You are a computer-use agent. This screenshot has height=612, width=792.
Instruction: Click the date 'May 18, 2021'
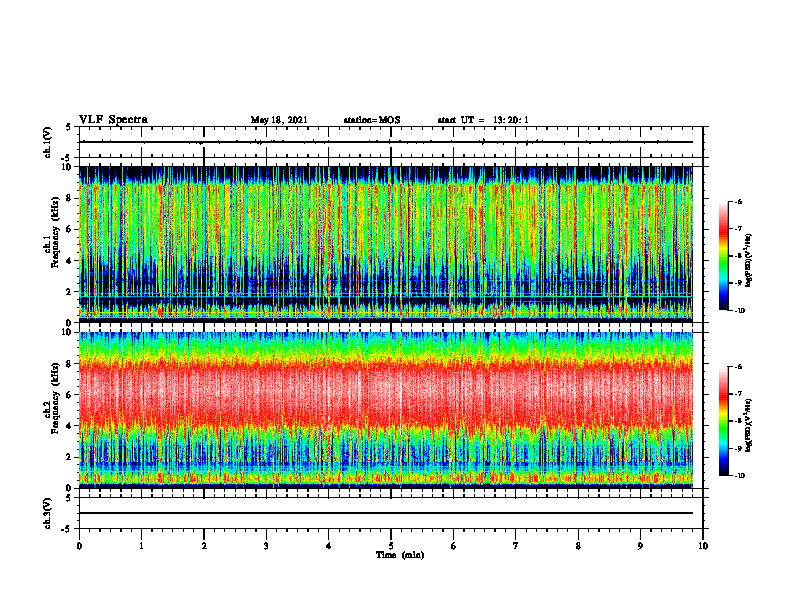(279, 120)
